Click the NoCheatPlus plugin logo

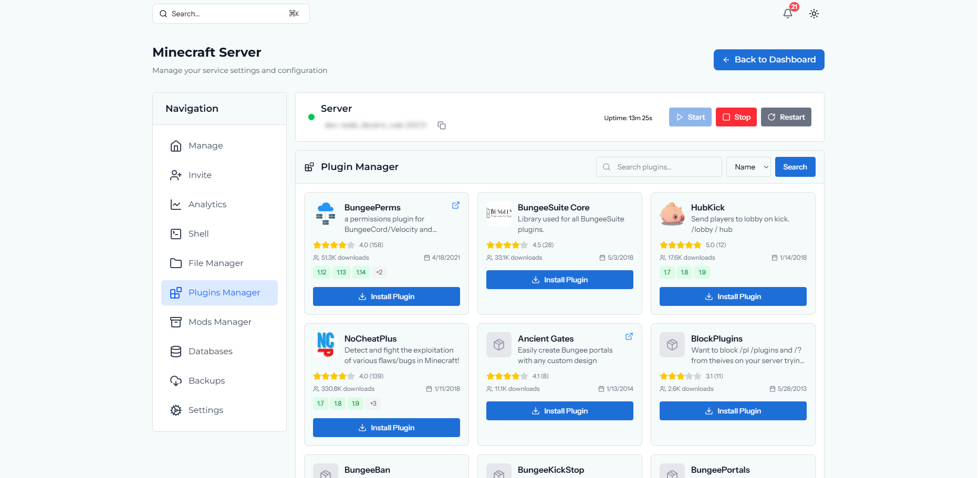[x=326, y=345]
